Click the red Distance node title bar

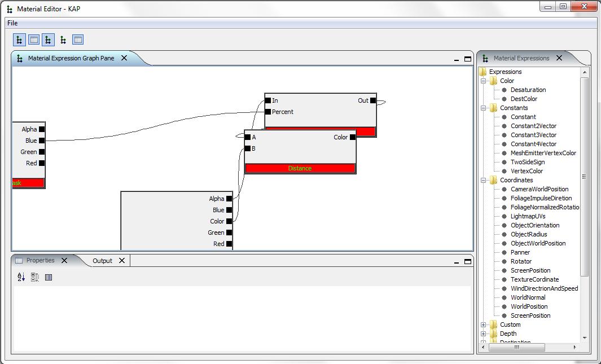[300, 168]
